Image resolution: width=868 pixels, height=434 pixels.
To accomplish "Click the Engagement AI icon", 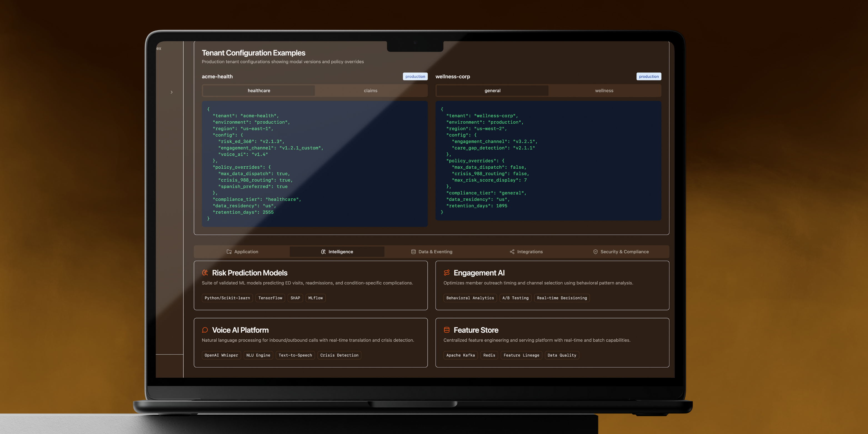I will 446,273.
